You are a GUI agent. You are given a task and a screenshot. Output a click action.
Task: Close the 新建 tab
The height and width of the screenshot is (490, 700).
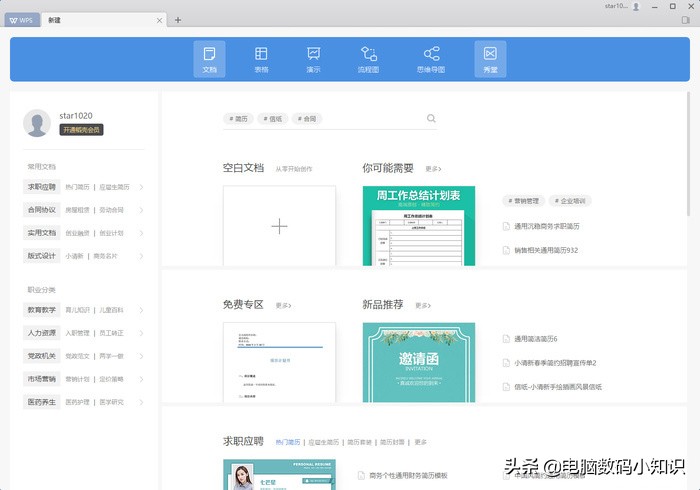[159, 20]
